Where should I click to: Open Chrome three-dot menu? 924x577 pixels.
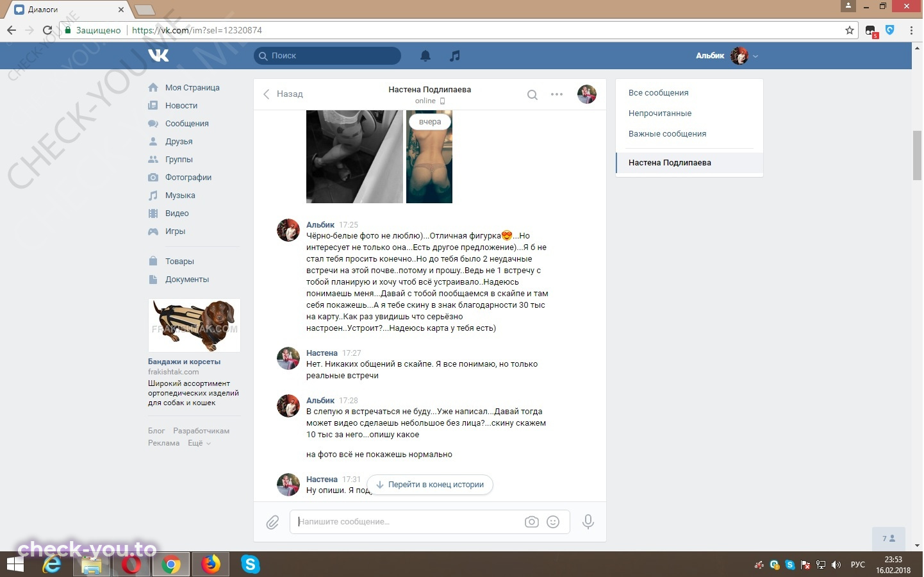911,30
